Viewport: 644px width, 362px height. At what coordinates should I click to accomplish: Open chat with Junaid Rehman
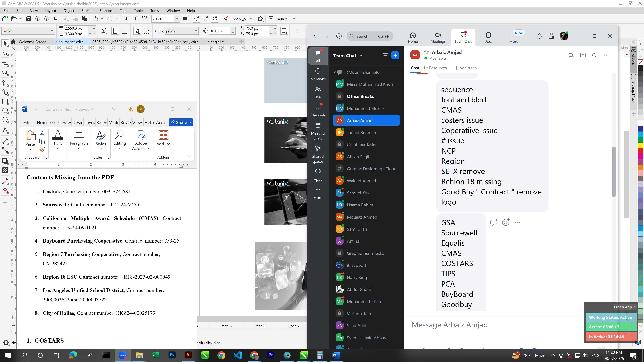(x=366, y=132)
